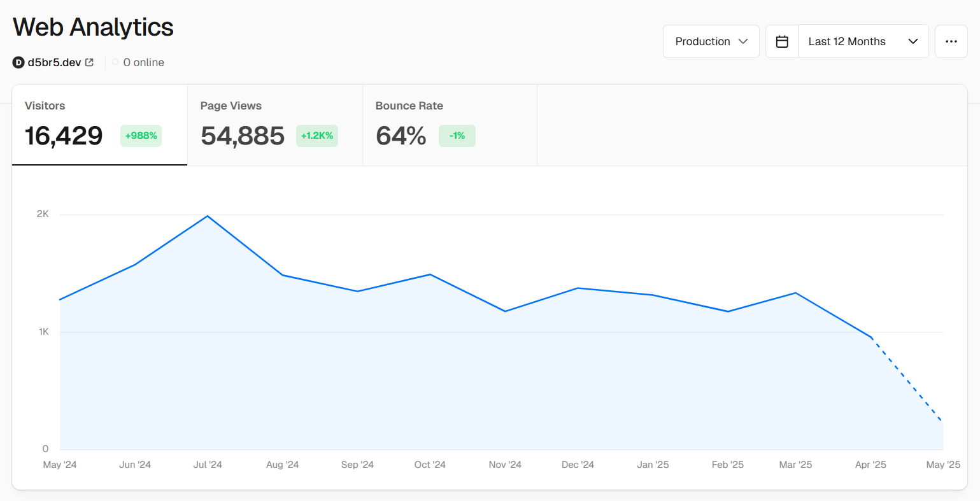Open the calendar date picker icon
The width and height of the screenshot is (980, 501).
point(782,41)
